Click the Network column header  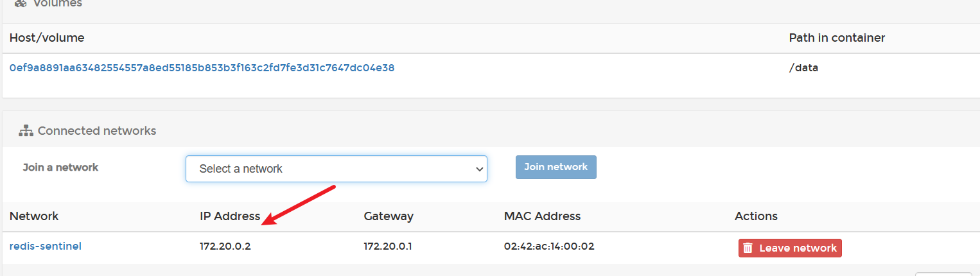click(34, 216)
